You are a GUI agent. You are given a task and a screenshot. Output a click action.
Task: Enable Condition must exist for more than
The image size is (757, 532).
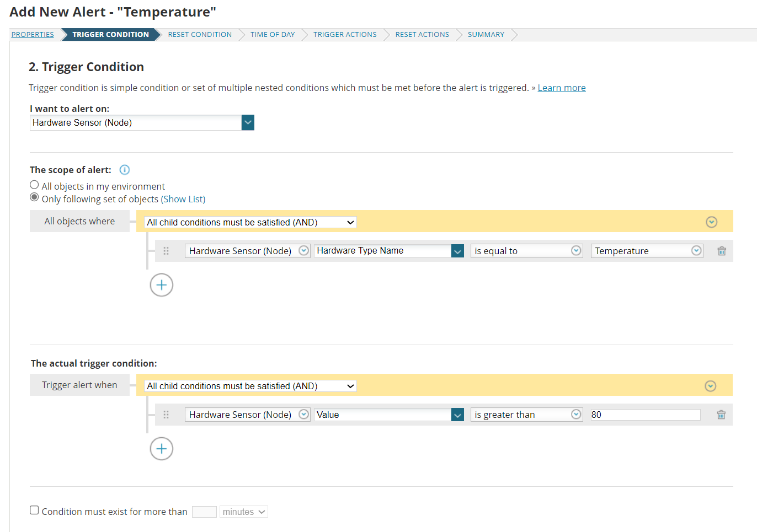pos(34,510)
